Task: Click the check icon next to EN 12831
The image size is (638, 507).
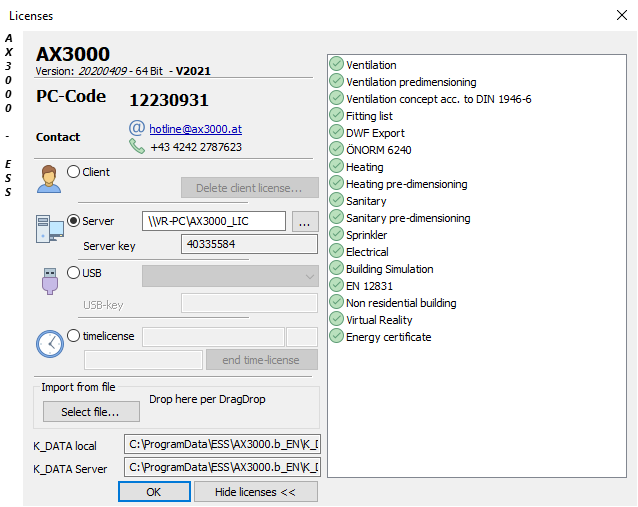Action: pos(336,285)
